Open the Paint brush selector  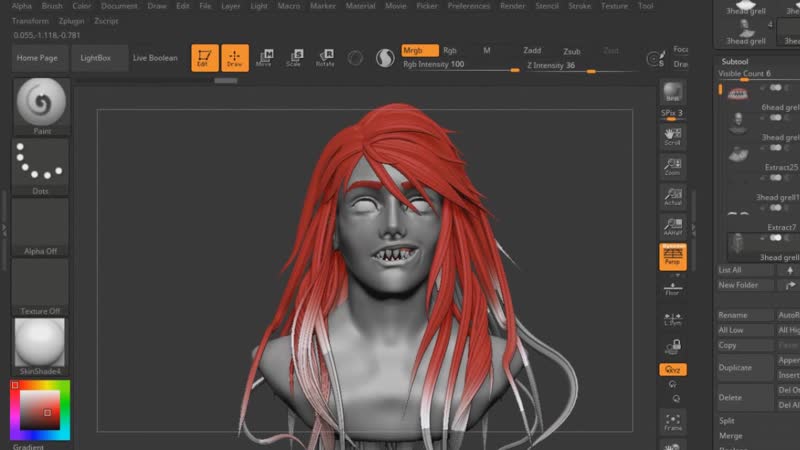41,106
